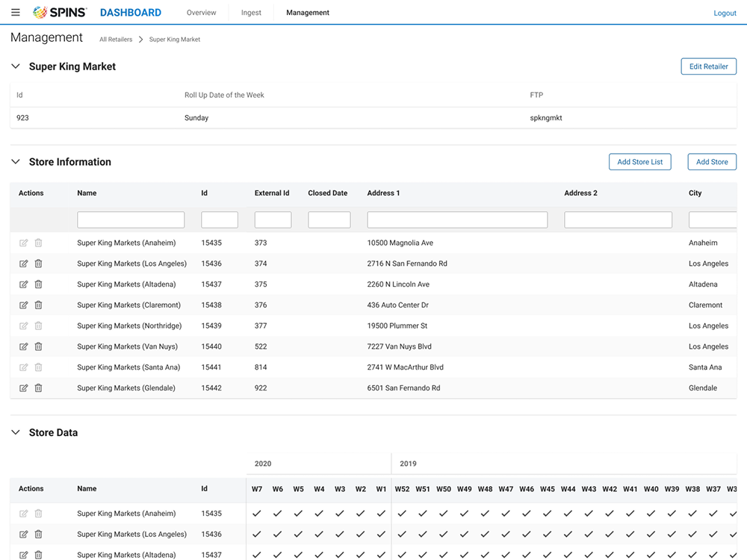Toggle W7 checkmark for Anaheim store data
The image size is (747, 560).
257,514
